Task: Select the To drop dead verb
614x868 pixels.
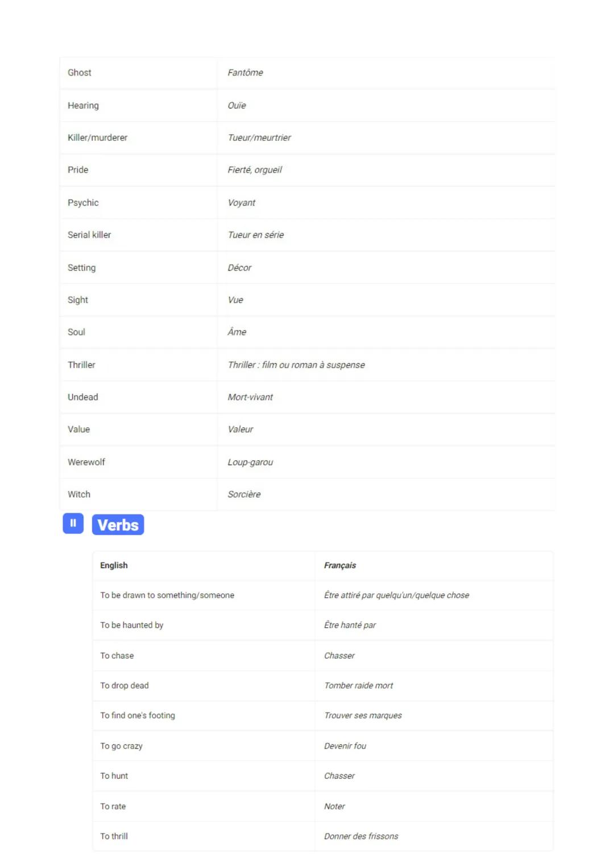Action: click(x=125, y=686)
